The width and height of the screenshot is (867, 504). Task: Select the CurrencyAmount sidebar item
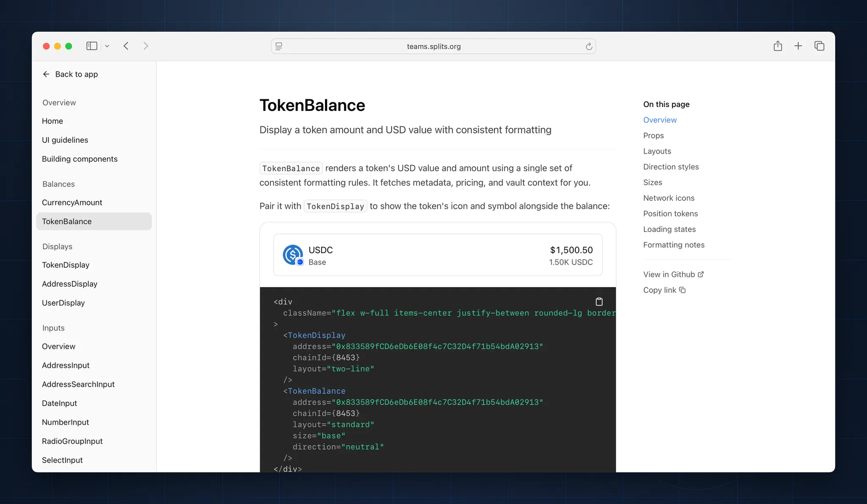72,202
